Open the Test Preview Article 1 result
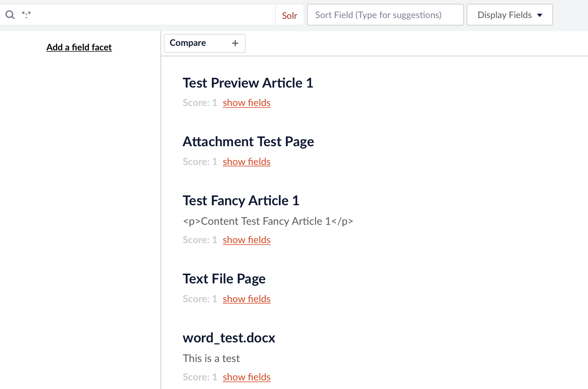Viewport: 588px width, 389px height. click(x=248, y=83)
